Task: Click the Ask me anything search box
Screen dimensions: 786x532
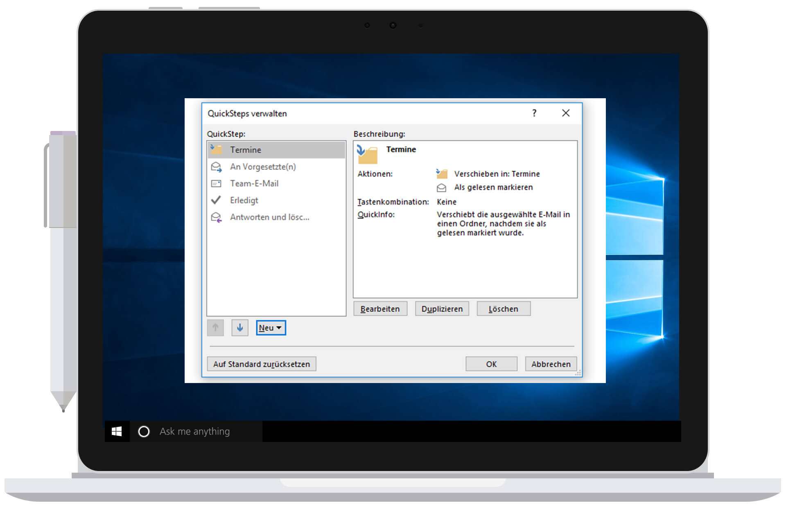Action: (x=196, y=431)
